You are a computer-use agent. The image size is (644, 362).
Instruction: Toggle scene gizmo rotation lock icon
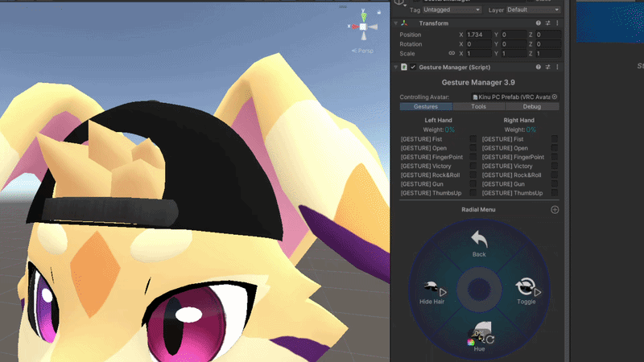click(x=378, y=12)
